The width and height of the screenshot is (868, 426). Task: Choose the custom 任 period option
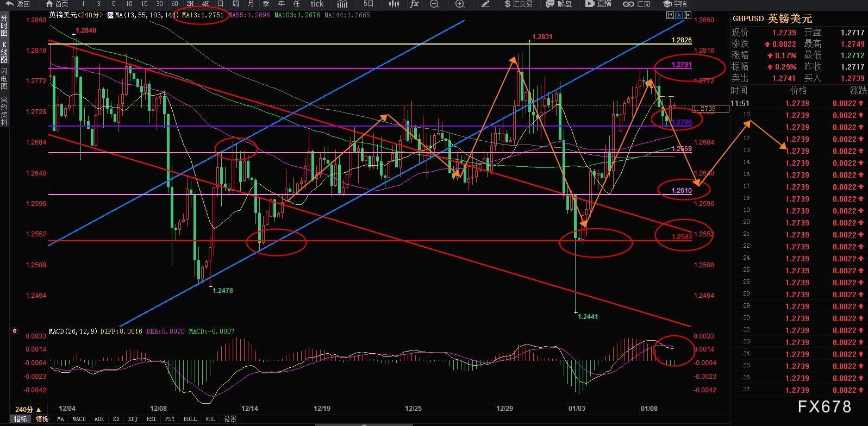(296, 4)
